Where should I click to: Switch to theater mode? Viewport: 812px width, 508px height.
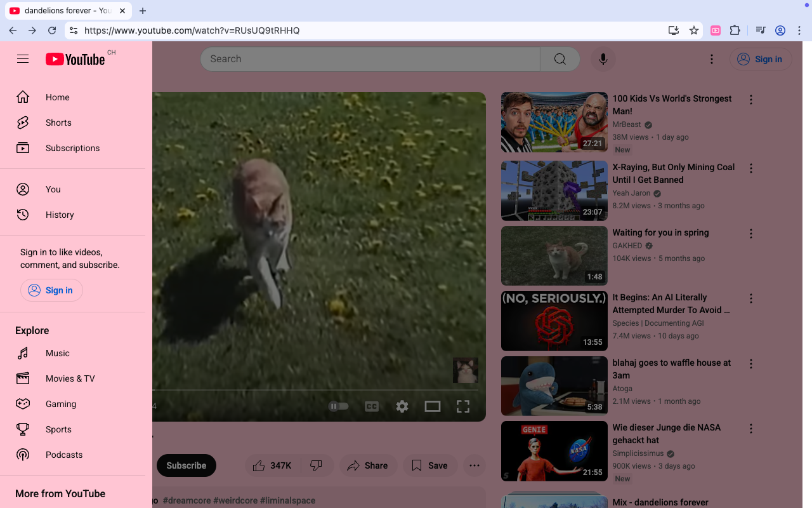click(433, 406)
